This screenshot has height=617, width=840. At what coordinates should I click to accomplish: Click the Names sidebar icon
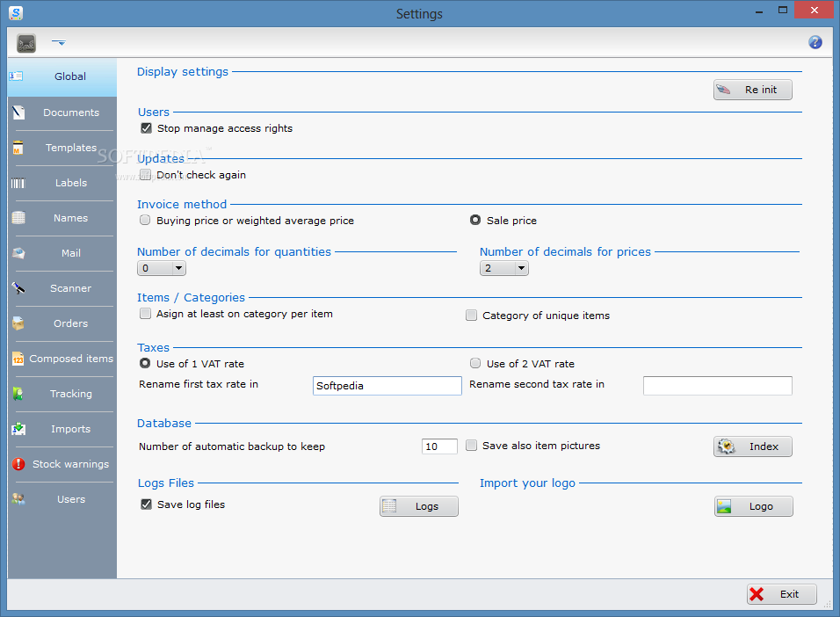[x=18, y=218]
